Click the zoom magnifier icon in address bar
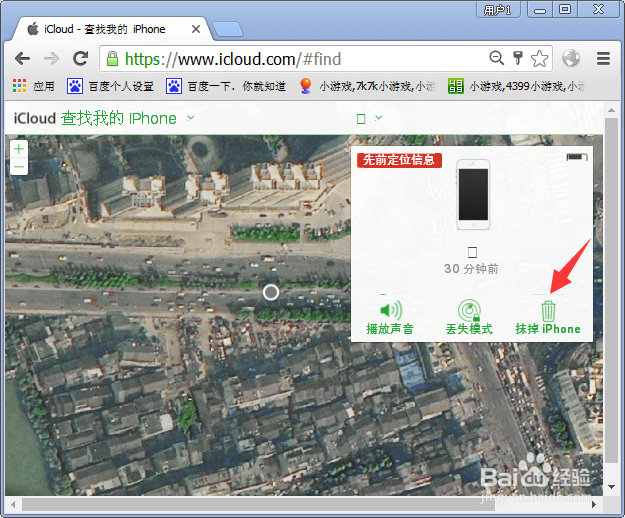This screenshot has height=518, width=625. [x=497, y=58]
